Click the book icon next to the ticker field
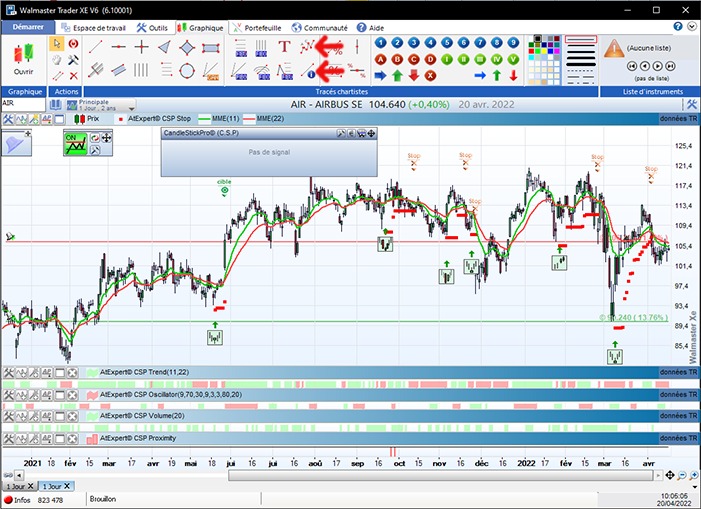 pyautogui.click(x=55, y=105)
